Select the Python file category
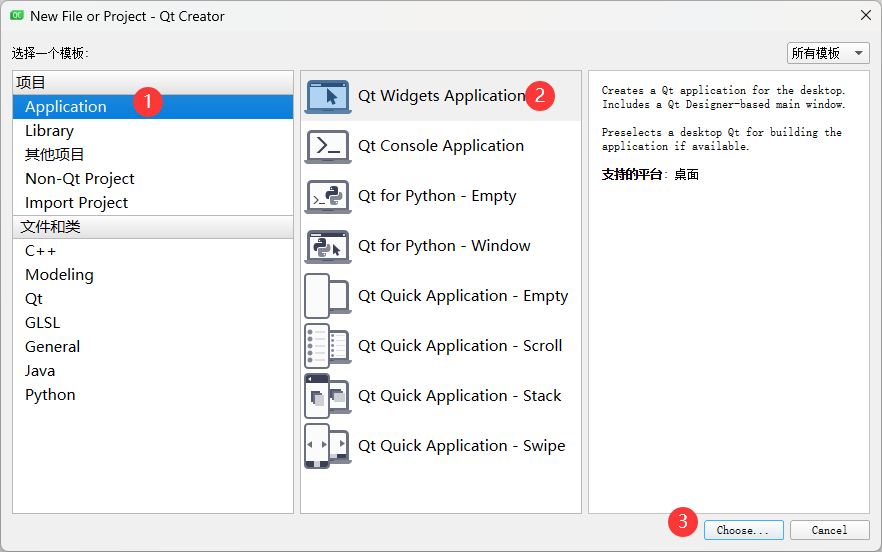 (x=153, y=395)
